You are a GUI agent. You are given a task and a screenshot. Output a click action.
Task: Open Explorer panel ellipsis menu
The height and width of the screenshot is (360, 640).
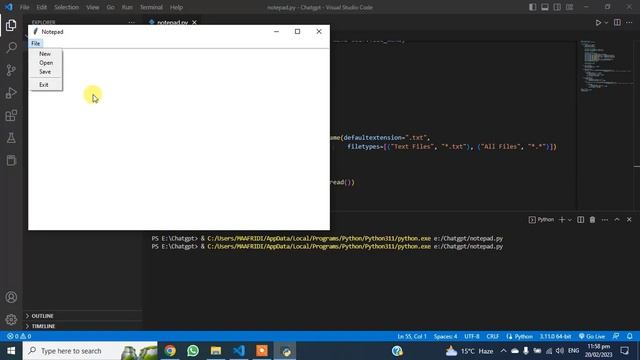(x=131, y=22)
